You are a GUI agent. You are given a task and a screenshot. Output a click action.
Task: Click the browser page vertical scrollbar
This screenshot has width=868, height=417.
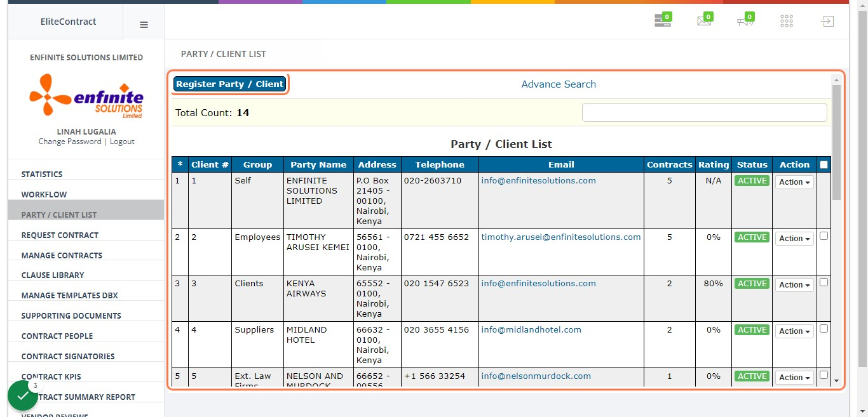coord(862,187)
